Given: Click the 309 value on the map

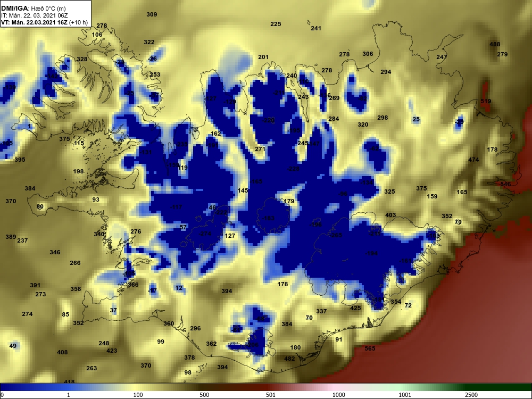Looking at the screenshot, I should [152, 14].
